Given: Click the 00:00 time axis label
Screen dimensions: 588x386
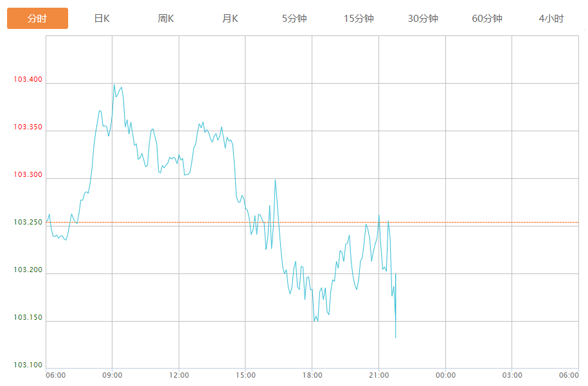Looking at the screenshot, I should [445, 375].
